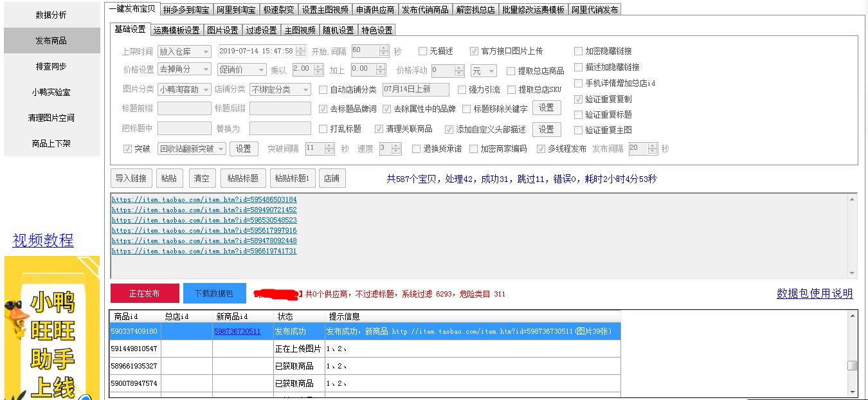Click the 下载数据包 button
Viewport: 868px width, 400px height.
click(215, 293)
